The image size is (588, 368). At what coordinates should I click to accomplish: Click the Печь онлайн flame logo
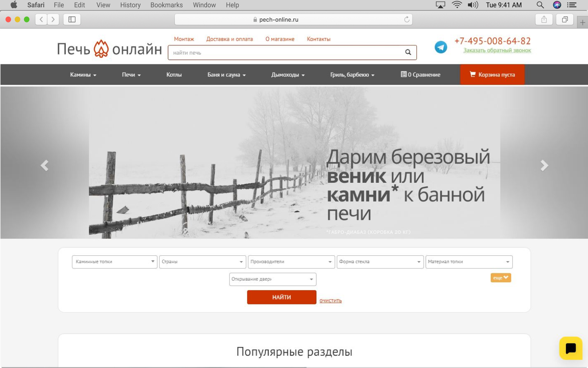(x=101, y=49)
